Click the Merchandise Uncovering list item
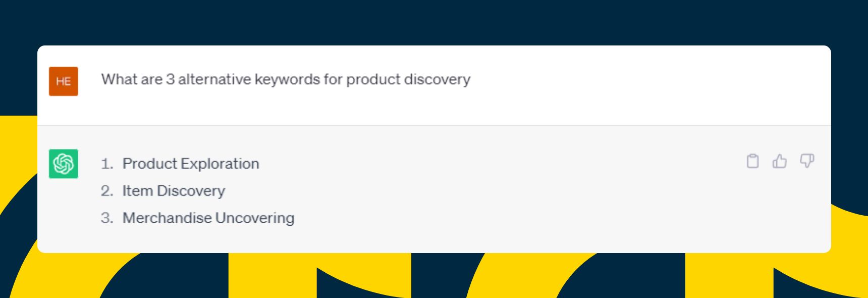868x298 pixels. tap(208, 218)
